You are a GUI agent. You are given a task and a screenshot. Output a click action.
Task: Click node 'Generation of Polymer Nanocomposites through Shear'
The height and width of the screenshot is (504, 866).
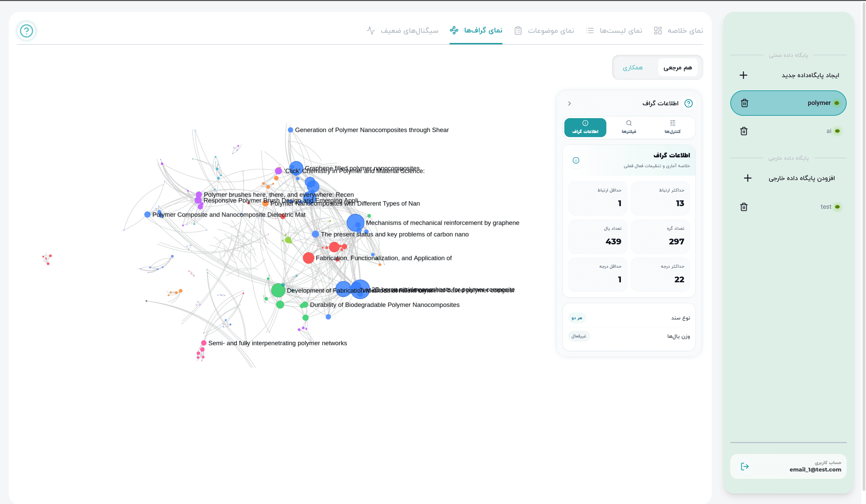[x=290, y=130]
